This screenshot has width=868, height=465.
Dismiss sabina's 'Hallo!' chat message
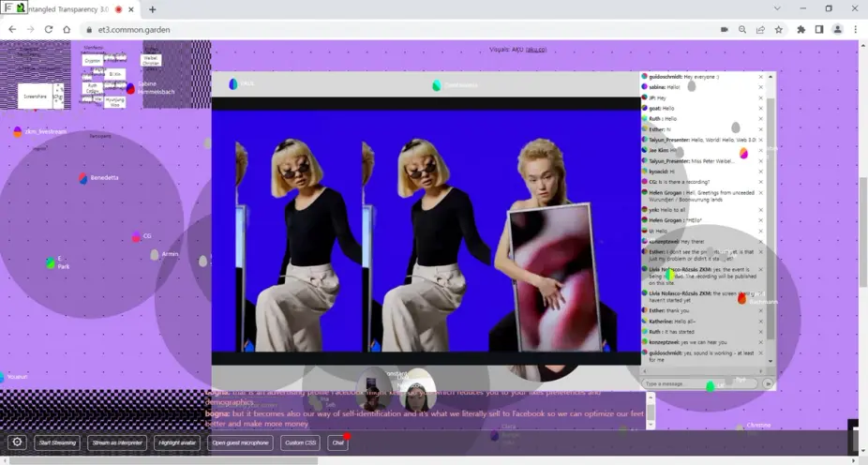(760, 87)
